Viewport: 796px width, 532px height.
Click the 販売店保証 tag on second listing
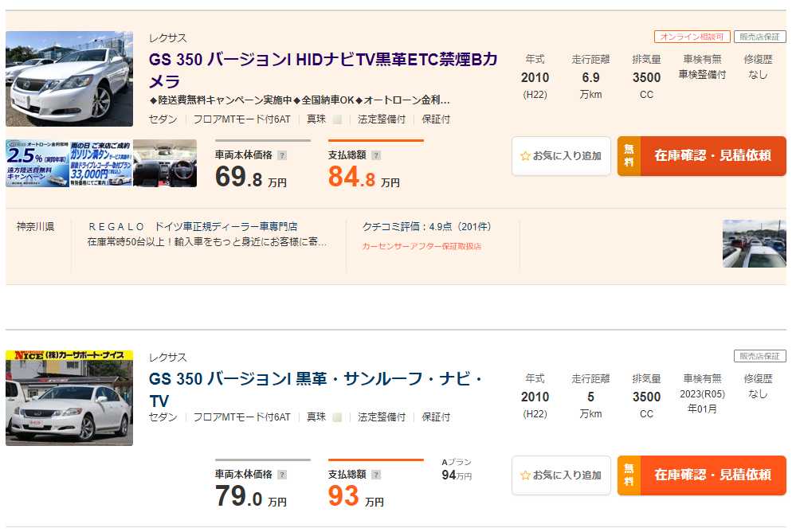tap(759, 356)
